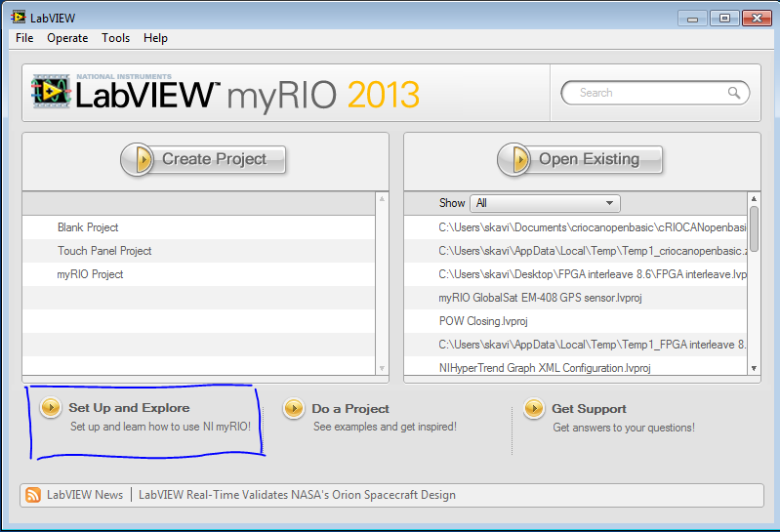Open Temp1_criocanopenbasic recent file
Image resolution: width=780 pixels, height=532 pixels.
tap(576, 251)
